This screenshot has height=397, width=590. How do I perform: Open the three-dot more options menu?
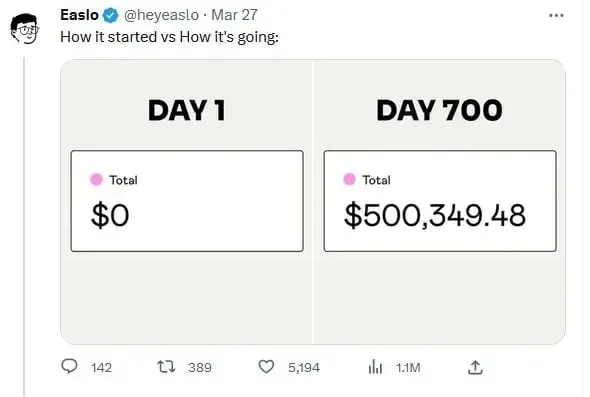coord(556,15)
